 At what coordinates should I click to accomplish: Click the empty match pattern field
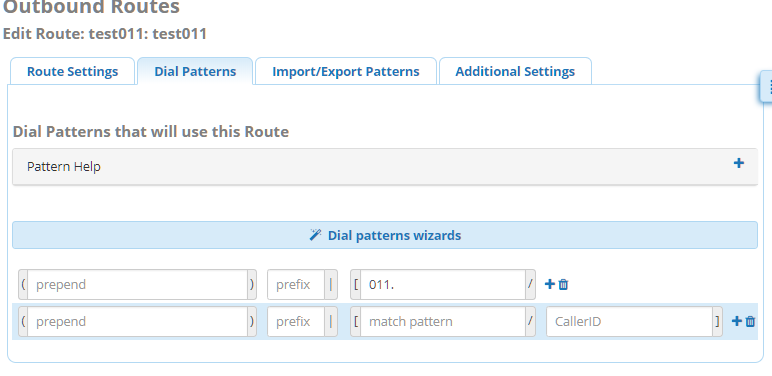point(443,321)
